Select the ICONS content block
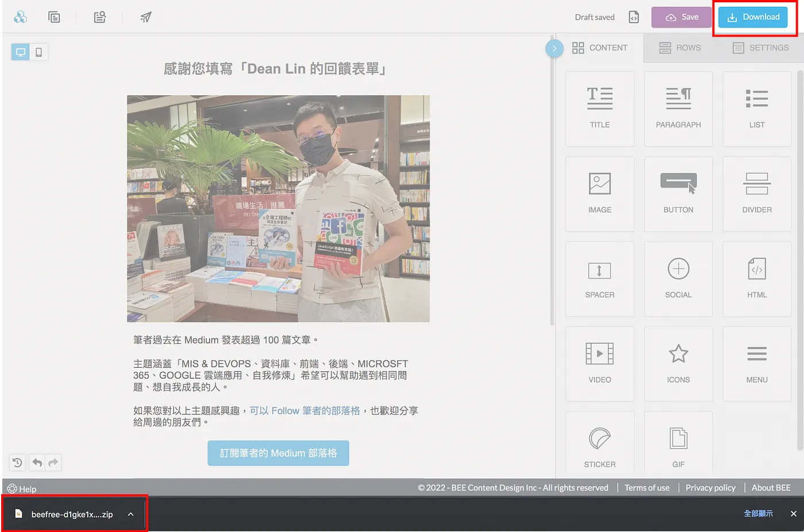 tap(678, 364)
